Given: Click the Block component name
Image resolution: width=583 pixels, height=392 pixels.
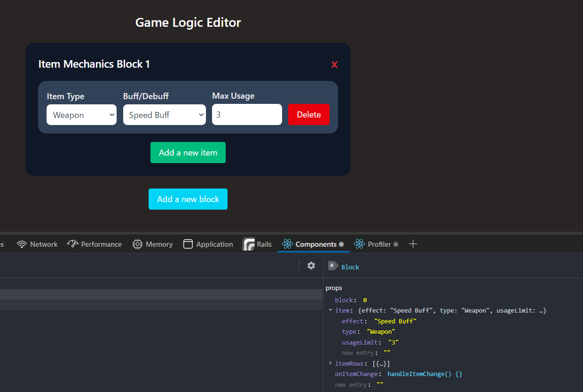Looking at the screenshot, I should point(350,267).
